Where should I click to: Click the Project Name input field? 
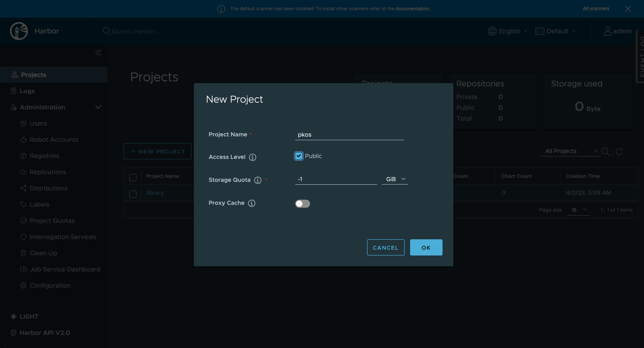349,135
